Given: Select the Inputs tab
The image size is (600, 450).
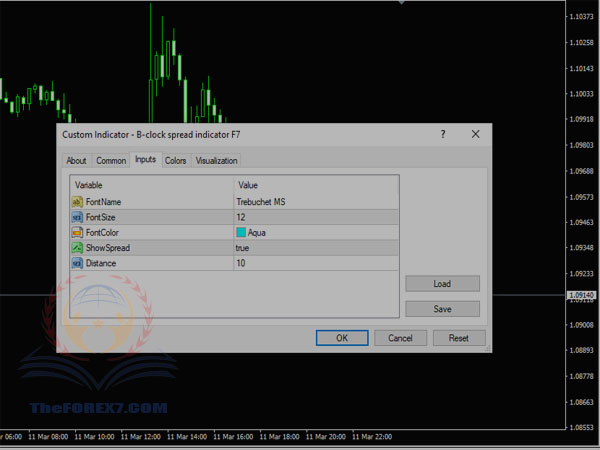Looking at the screenshot, I should point(145,160).
